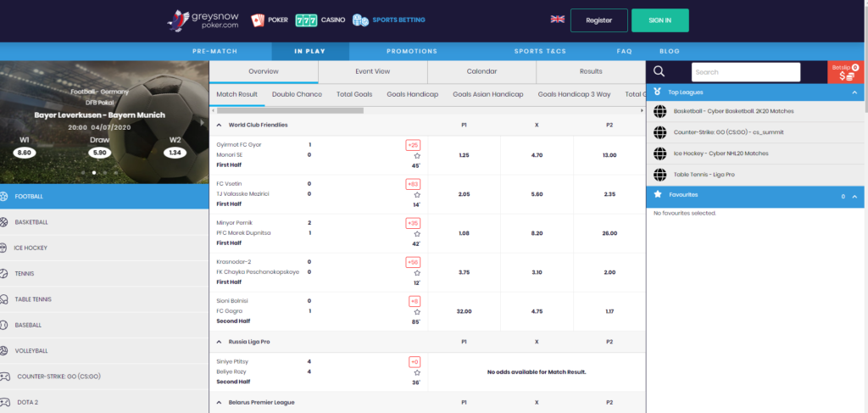Image resolution: width=868 pixels, height=413 pixels.
Task: Show +56 more markets for Krasnodar-2
Action: 414,262
